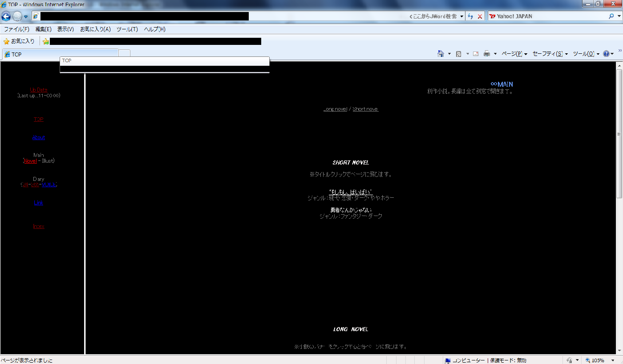Viewport: 623px width, 364px height.
Task: Open the セーフティ(S) command dropdown
Action: pos(550,54)
